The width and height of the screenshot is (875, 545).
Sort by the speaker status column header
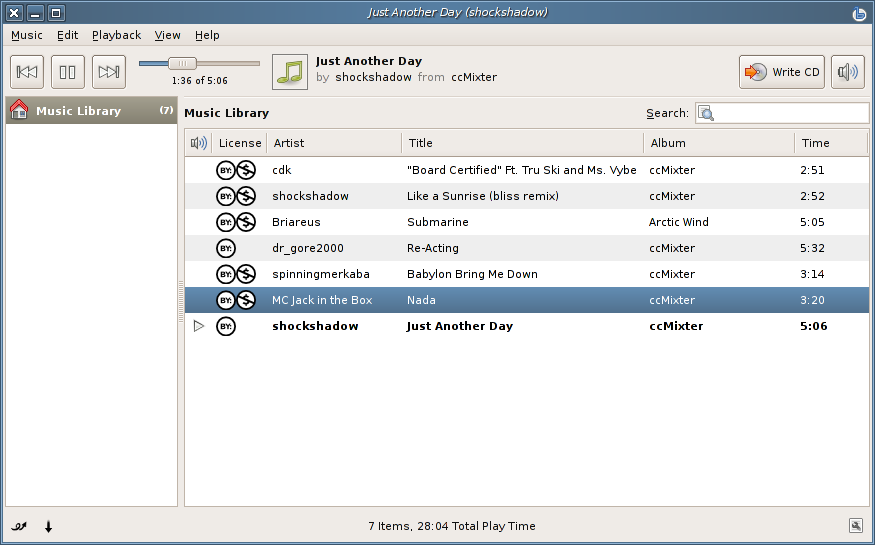point(199,143)
